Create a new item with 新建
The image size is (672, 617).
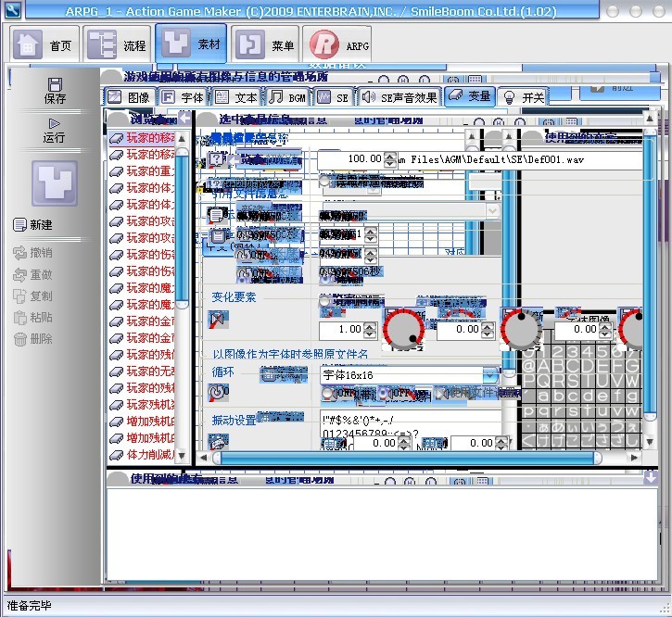click(33, 225)
